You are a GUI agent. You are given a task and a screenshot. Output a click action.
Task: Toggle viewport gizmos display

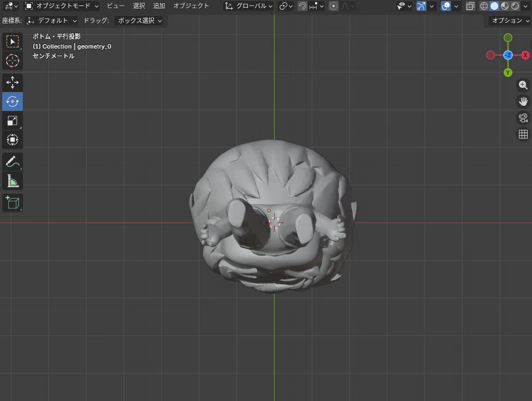421,6
